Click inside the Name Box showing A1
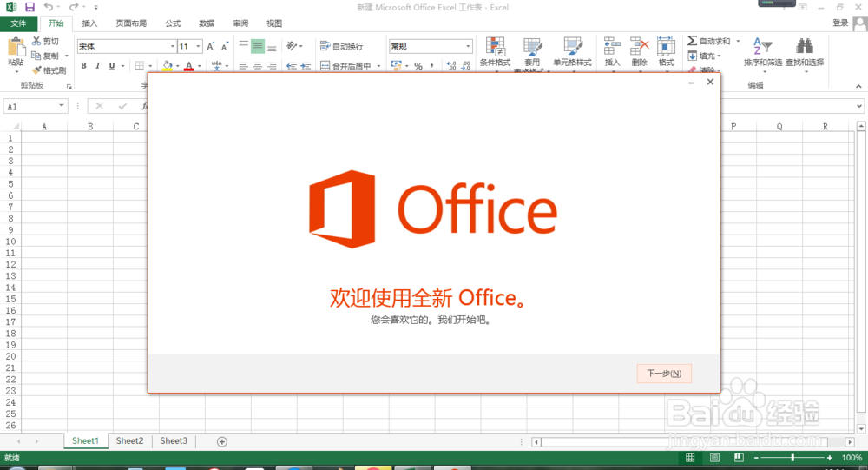Viewport: 868px width, 470px height. click(31, 106)
